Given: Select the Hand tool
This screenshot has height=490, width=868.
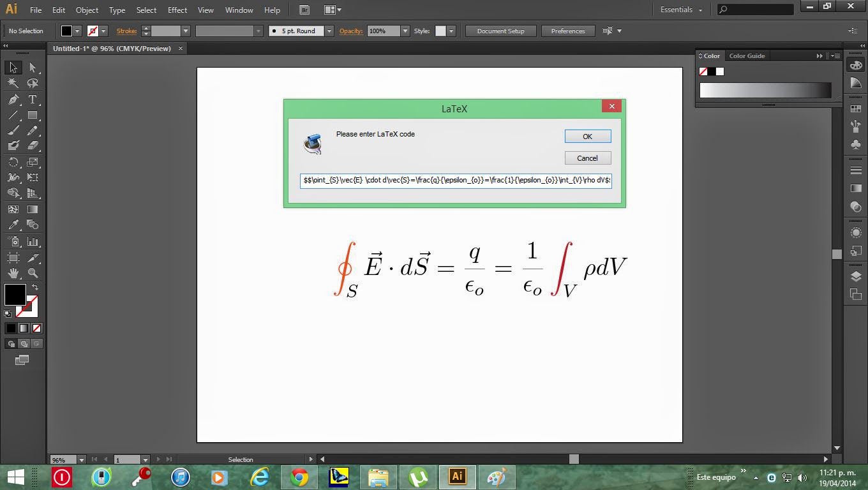Looking at the screenshot, I should [x=13, y=273].
